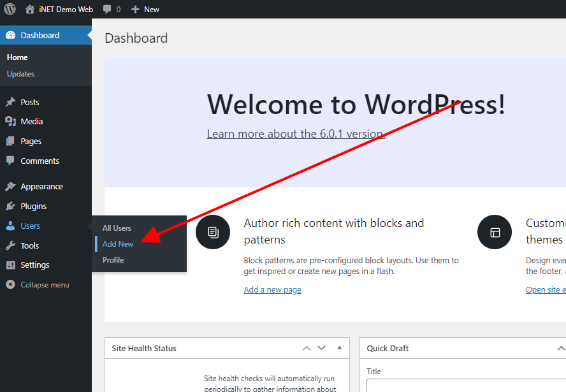Viewport: 566px width, 392px height.
Task: Click the Pages icon in sidebar
Action: point(10,141)
